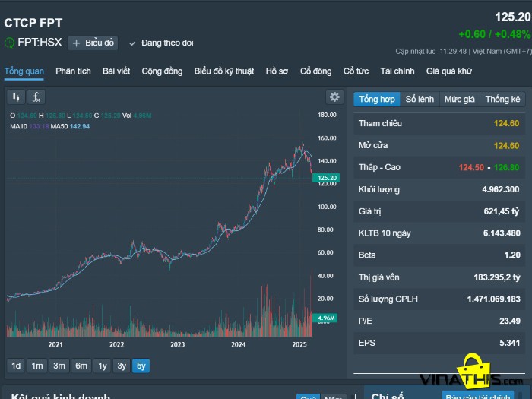532x399 pixels.
Task: Click the KLTB 10 ngày row
Action: tap(439, 233)
